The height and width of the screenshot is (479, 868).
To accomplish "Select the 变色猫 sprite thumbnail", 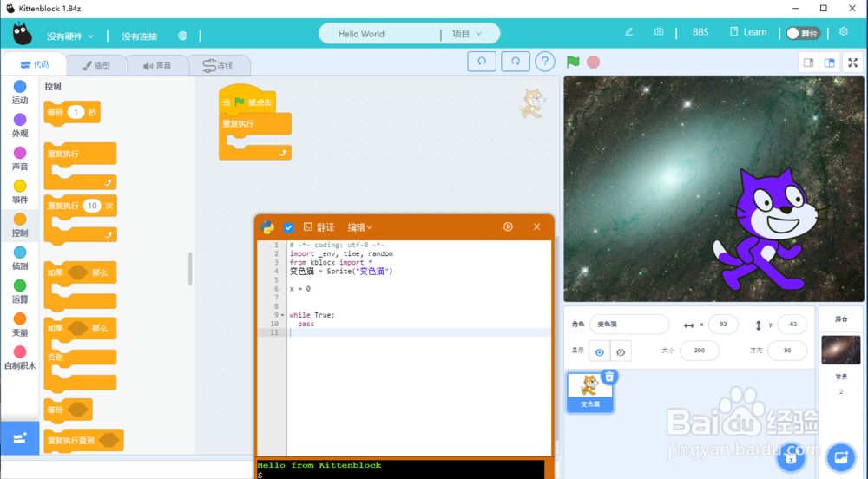I will [x=589, y=392].
